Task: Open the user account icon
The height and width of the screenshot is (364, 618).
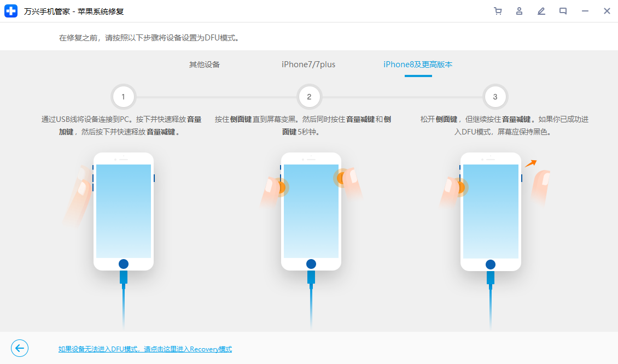Action: point(519,10)
